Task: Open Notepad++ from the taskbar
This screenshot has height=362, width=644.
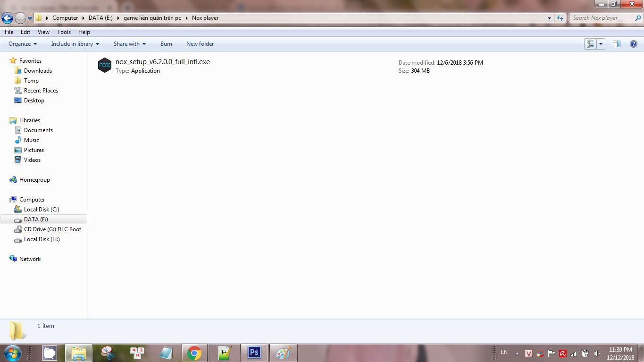Action: point(225,353)
